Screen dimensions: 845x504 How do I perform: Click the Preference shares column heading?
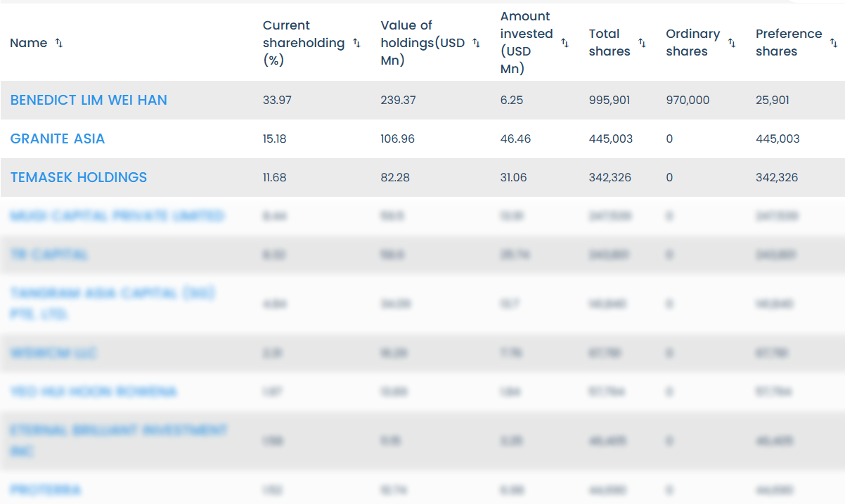(788, 43)
